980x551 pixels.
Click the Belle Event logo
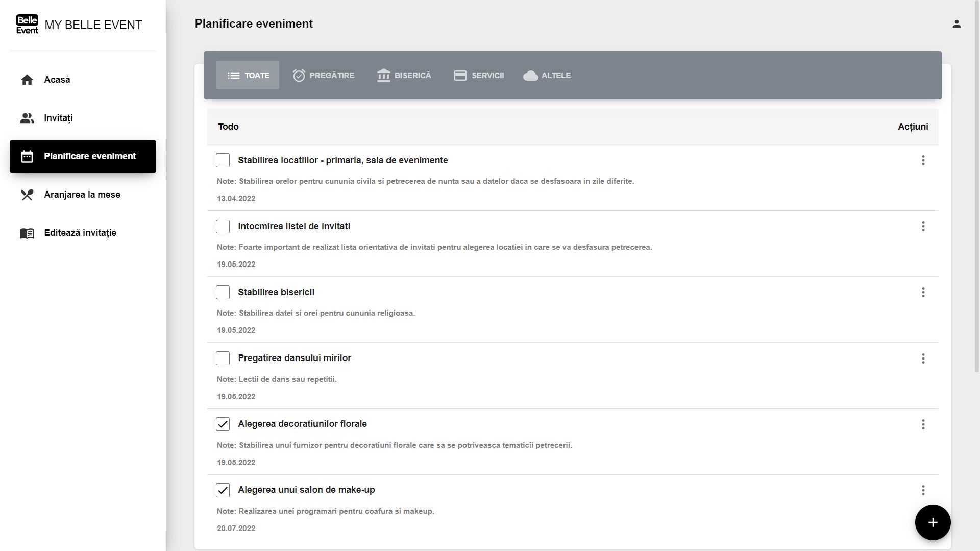[x=27, y=25]
